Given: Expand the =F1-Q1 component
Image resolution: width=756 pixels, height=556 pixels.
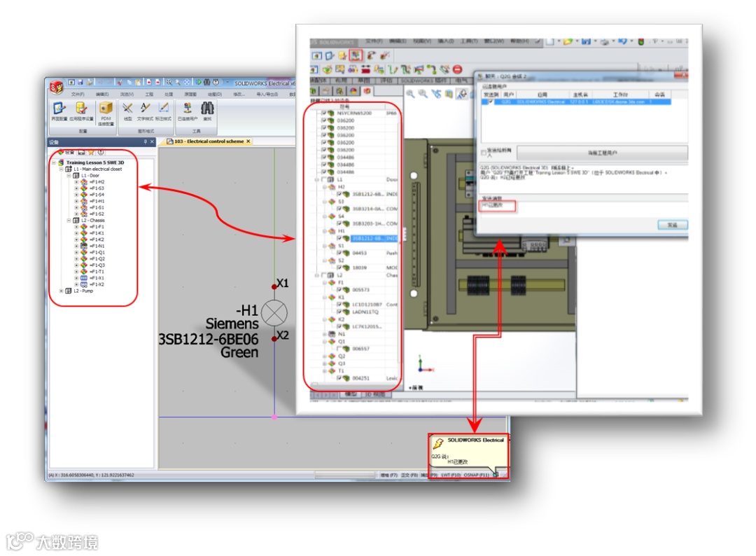Looking at the screenshot, I should click(76, 252).
